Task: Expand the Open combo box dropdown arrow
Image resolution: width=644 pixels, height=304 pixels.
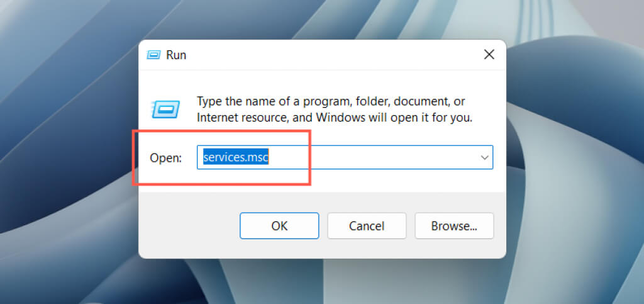Action: [x=485, y=157]
